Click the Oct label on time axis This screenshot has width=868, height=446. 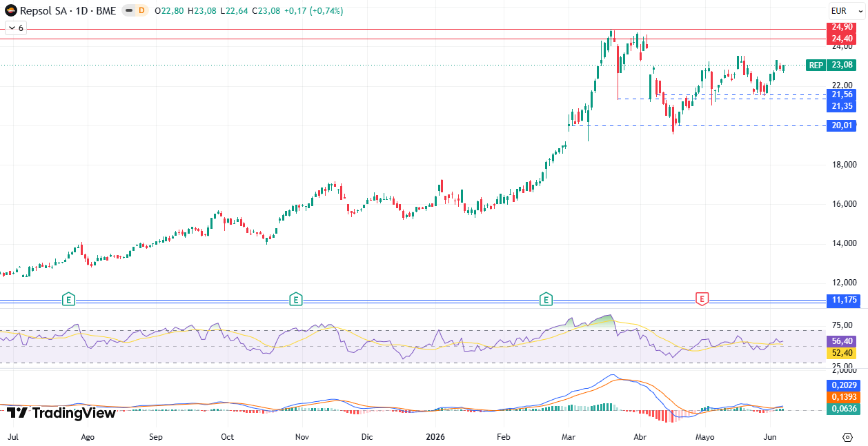pos(227,437)
